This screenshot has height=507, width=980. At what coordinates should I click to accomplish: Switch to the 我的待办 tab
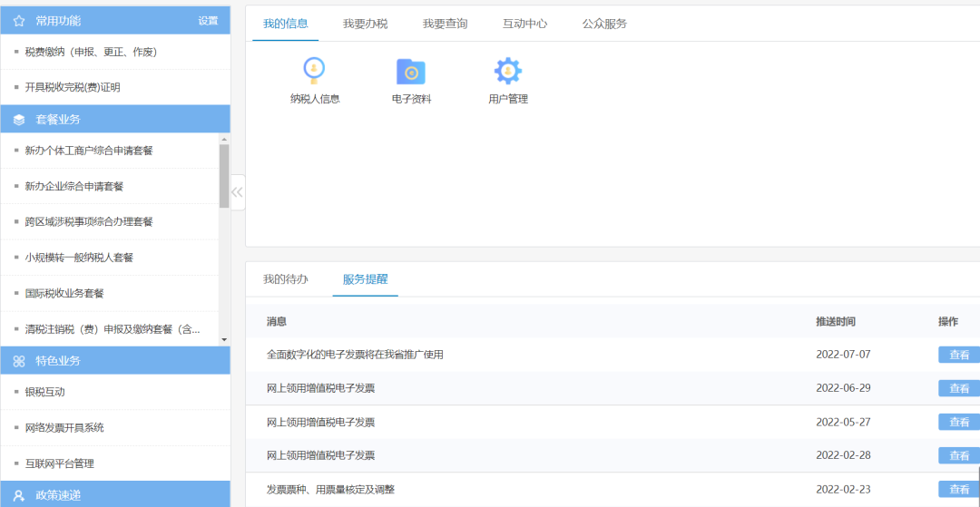point(286,279)
